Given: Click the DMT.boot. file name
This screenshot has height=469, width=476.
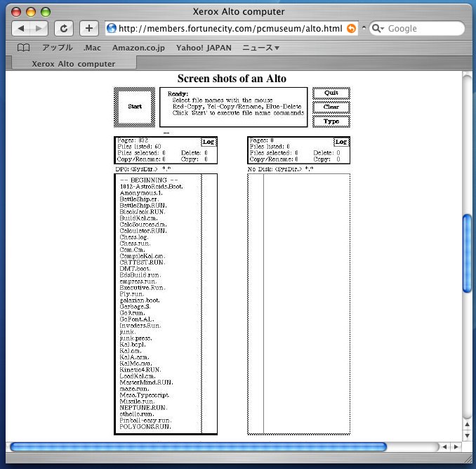Looking at the screenshot, I should click(x=135, y=269).
